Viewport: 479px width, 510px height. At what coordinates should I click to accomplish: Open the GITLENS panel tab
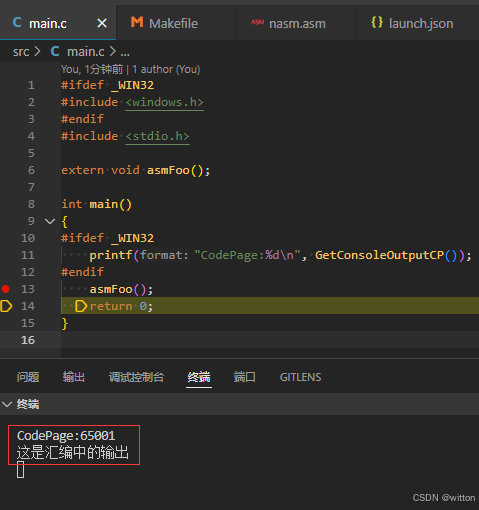click(300, 377)
